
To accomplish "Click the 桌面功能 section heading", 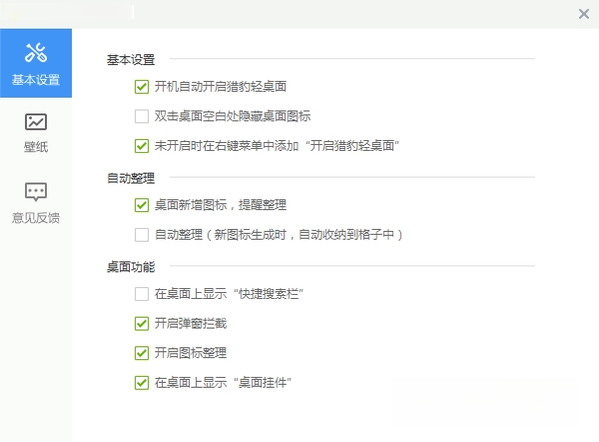I will pyautogui.click(x=131, y=267).
